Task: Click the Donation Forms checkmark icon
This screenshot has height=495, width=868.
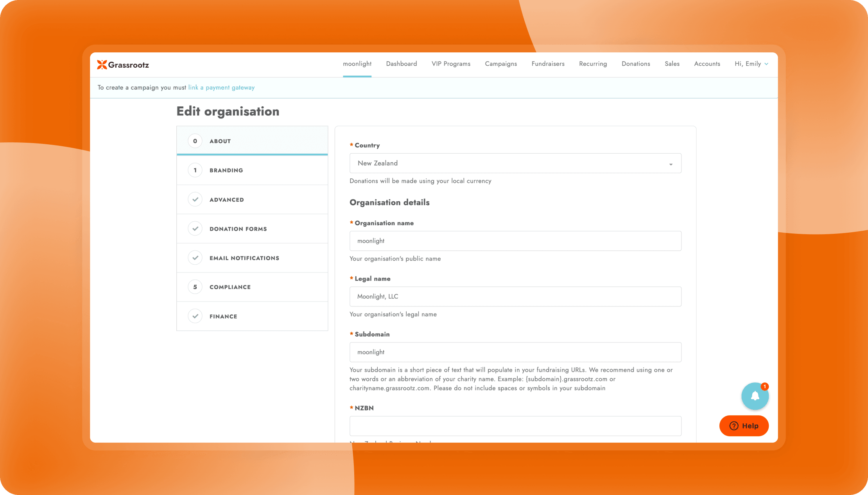Action: coord(195,229)
